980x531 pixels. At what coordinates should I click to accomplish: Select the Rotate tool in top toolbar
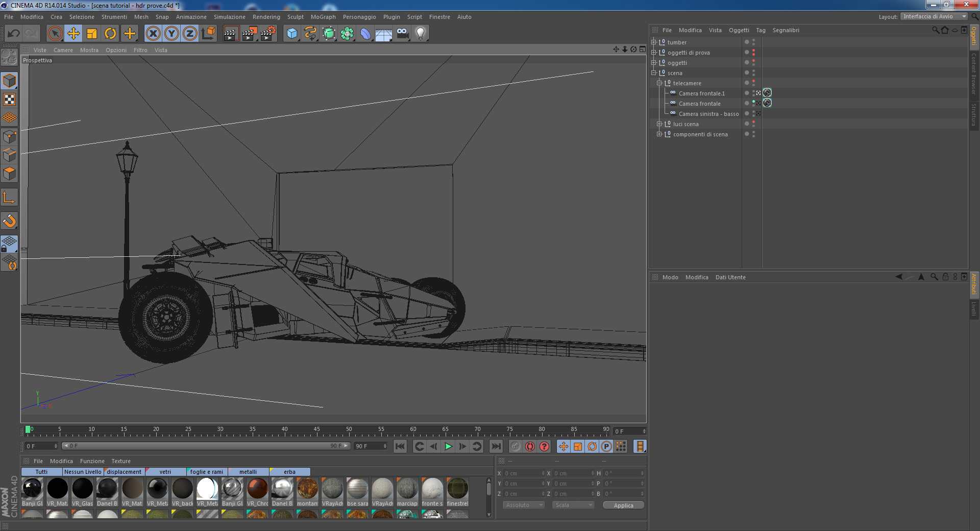coord(110,34)
